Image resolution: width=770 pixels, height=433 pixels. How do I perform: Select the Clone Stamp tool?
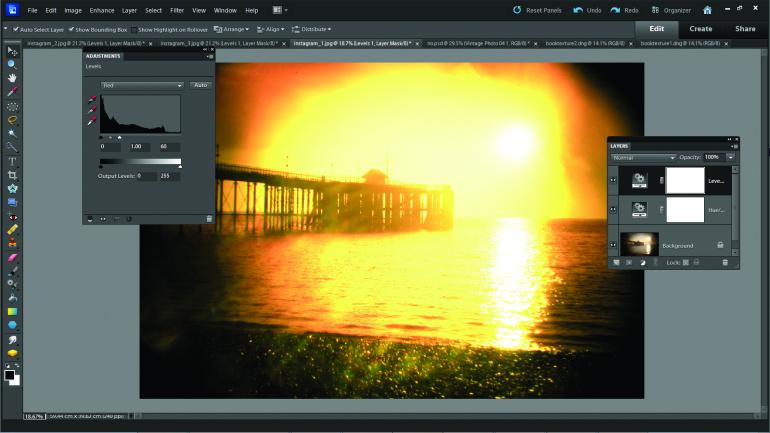coord(12,243)
